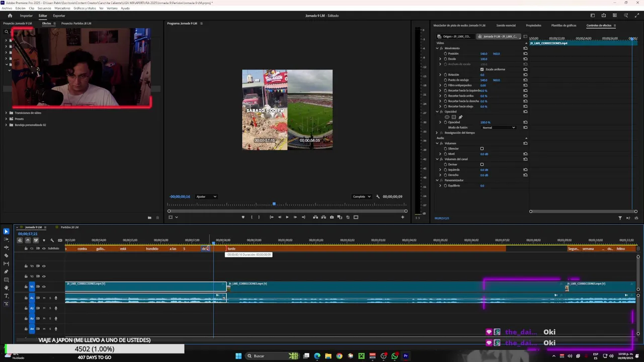Click the rectangle mask icon under Opacidad
The width and height of the screenshot is (644, 362).
tap(453, 117)
